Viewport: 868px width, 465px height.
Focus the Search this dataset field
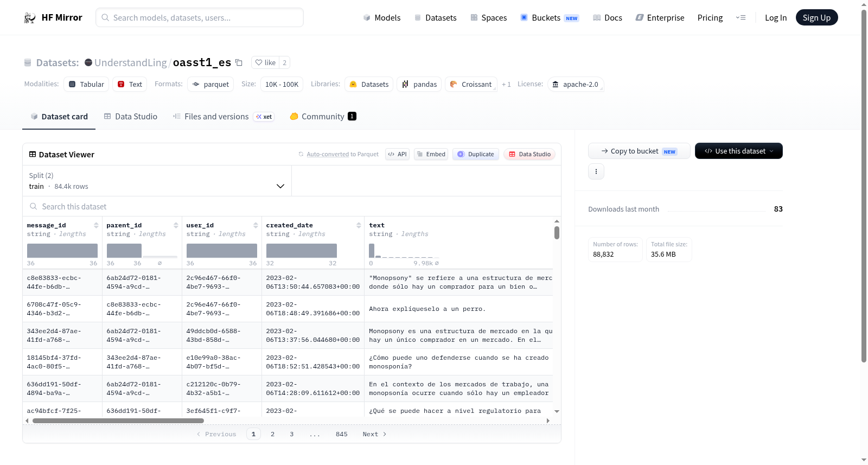click(x=292, y=206)
